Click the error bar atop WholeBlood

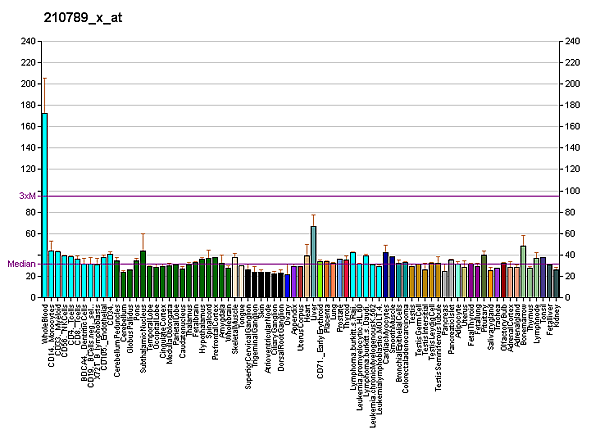click(44, 95)
